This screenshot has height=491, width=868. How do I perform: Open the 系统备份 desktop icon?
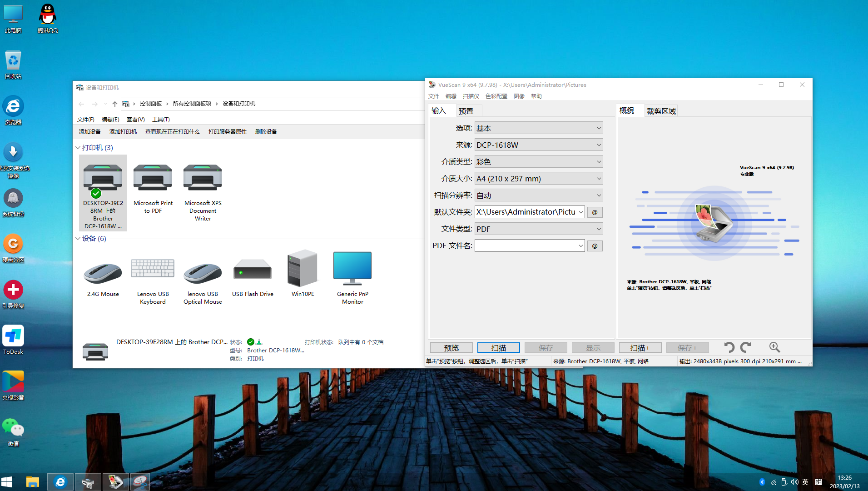click(x=13, y=203)
